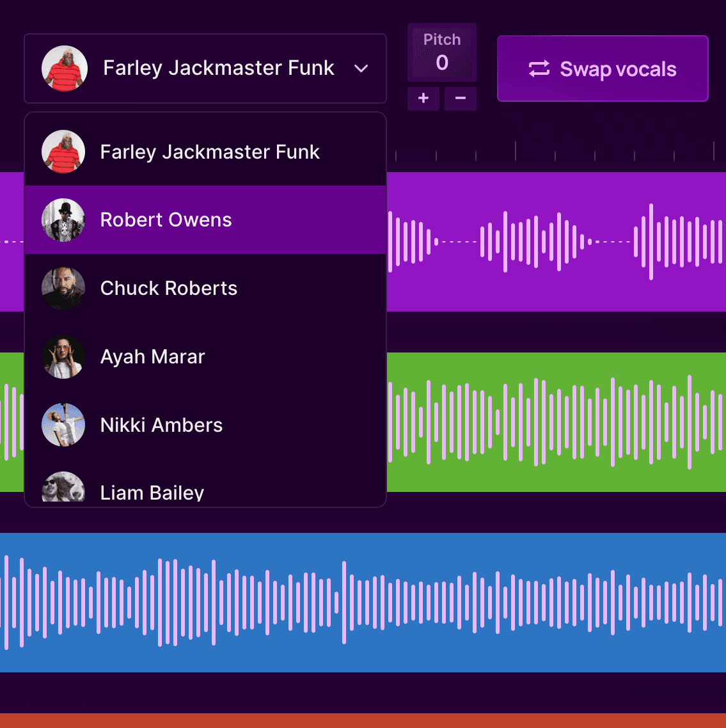Collapse the voice dropdown using the chevron
This screenshot has height=728, width=726.
(x=361, y=68)
